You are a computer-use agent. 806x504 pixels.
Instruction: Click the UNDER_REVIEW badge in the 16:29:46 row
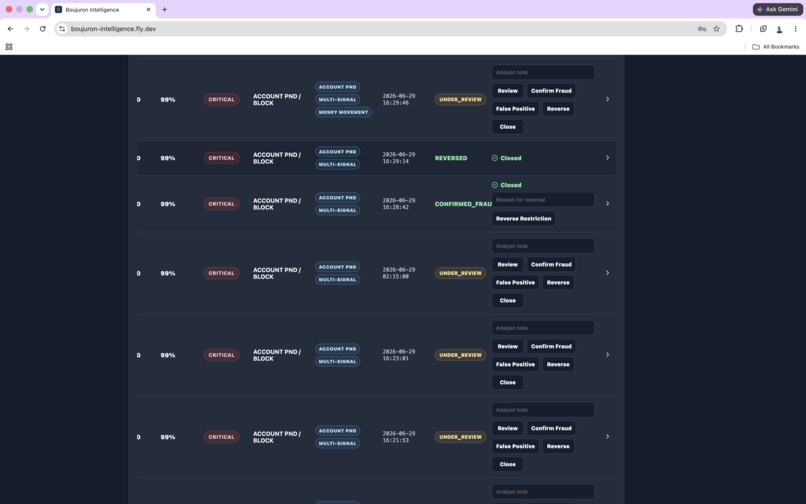pos(460,99)
